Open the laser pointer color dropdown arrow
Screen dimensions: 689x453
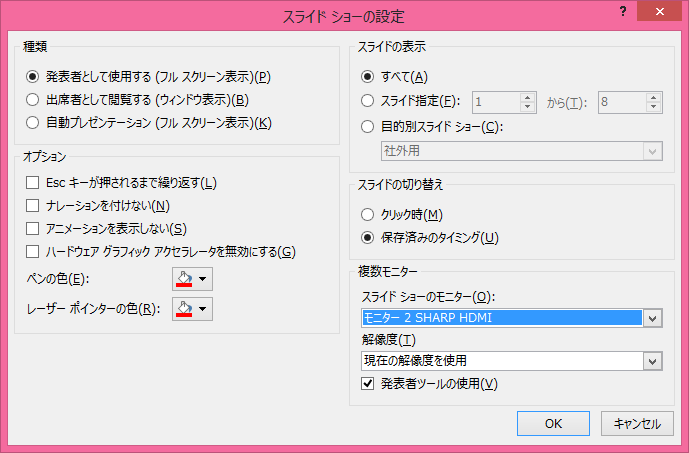pos(203,309)
